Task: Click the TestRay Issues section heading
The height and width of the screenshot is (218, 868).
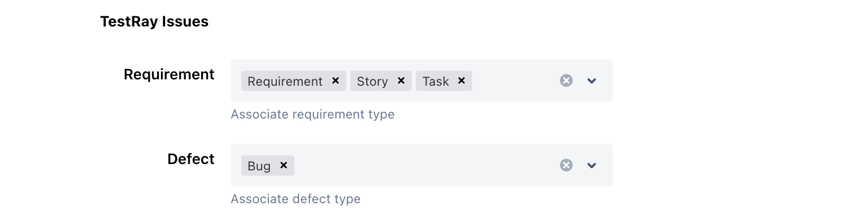Action: pyautogui.click(x=154, y=22)
